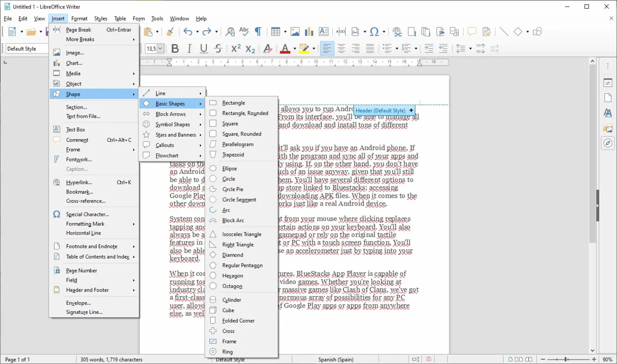The height and width of the screenshot is (364, 617).
Task: Click the zoom slider in status bar
Action: point(566,359)
